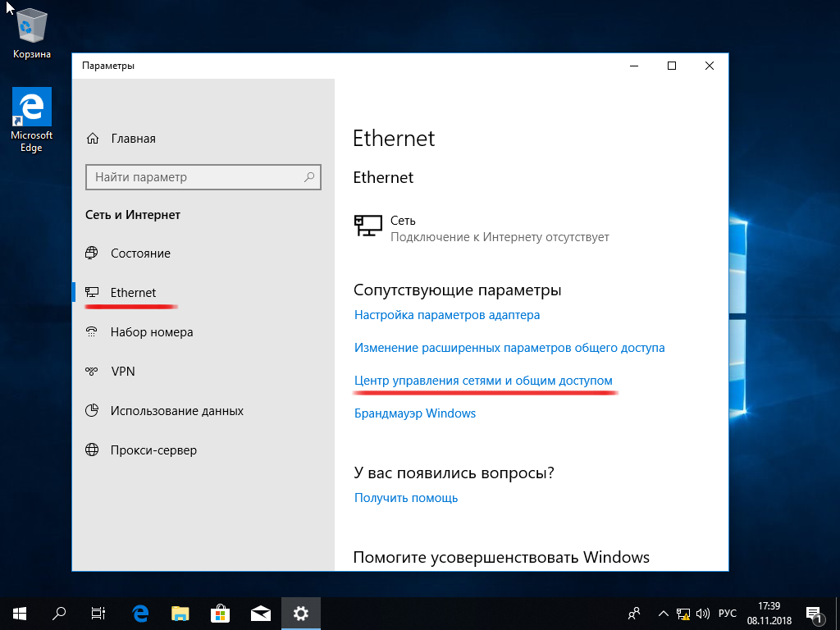The width and height of the screenshot is (840, 630).
Task: Maximize the Параметры window
Action: point(672,66)
